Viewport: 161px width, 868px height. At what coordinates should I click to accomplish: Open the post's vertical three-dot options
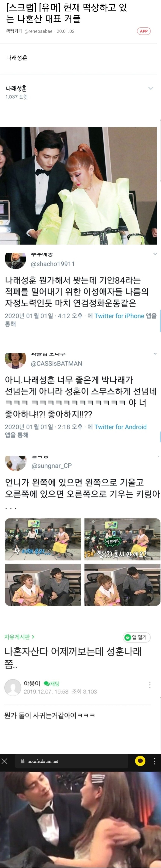[x=150, y=685]
